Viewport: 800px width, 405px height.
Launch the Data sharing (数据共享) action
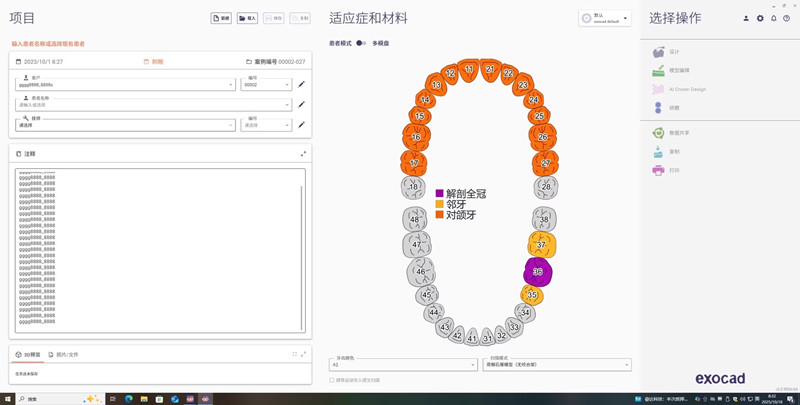point(671,133)
